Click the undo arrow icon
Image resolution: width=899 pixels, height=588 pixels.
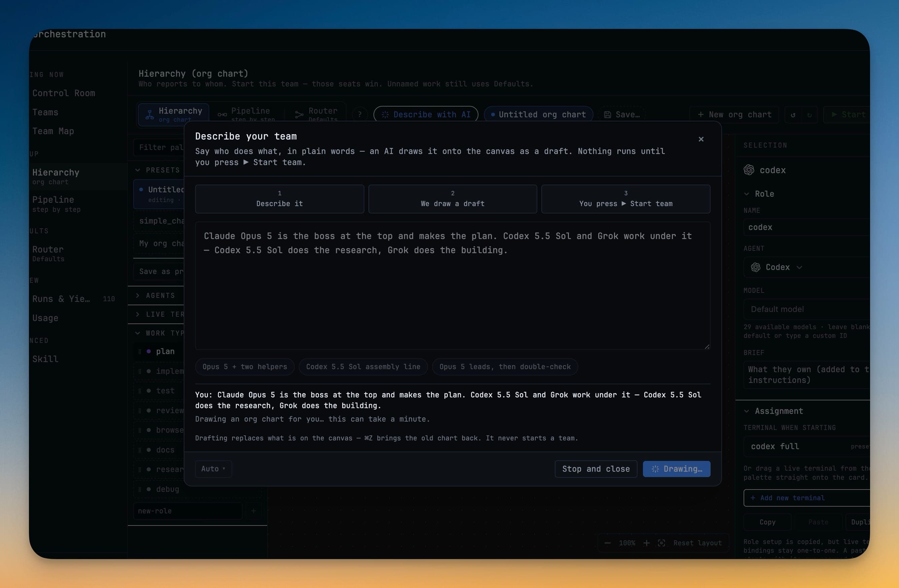(793, 115)
